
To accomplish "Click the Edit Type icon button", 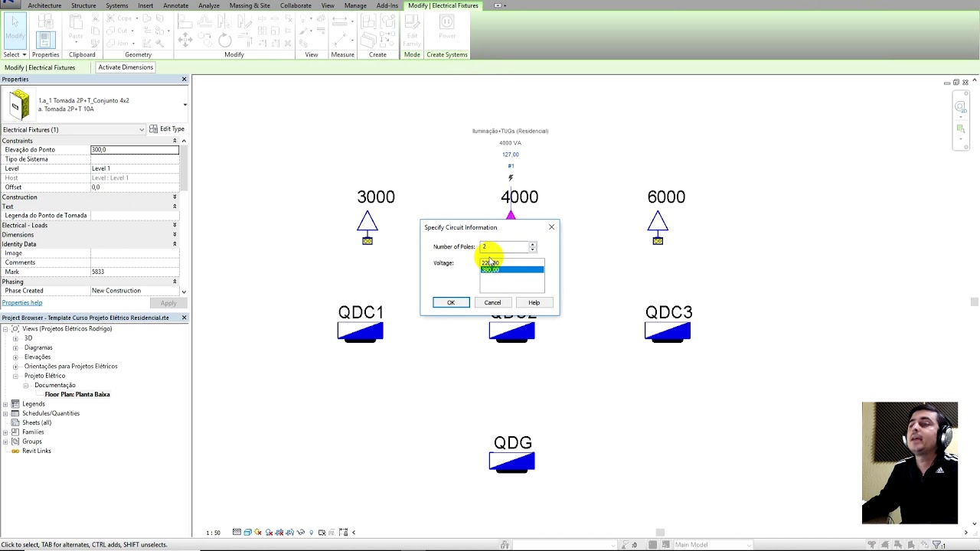I will (167, 129).
